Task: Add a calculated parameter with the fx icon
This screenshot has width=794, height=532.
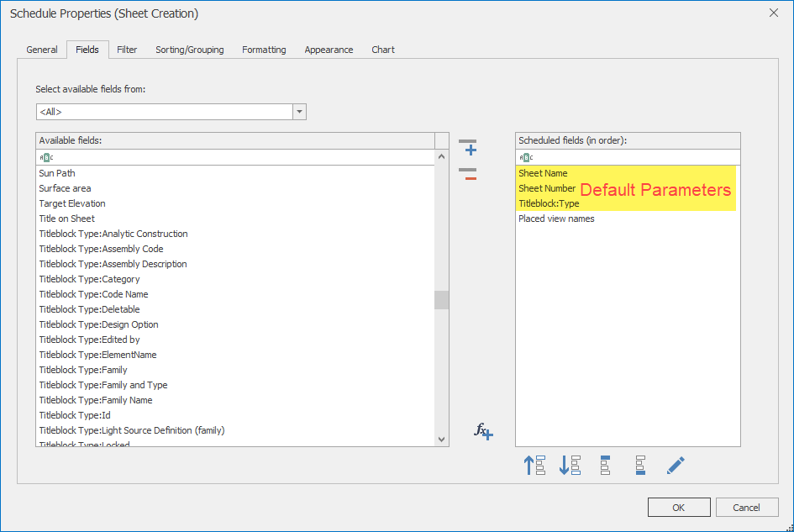Action: [x=483, y=431]
